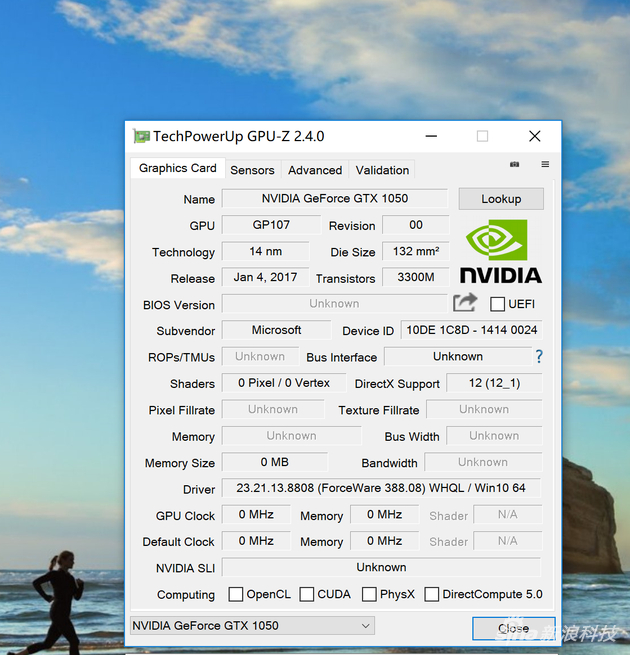Click the Default Clock row Shader N/A field
Screen dimensions: 630x655
[x=508, y=541]
